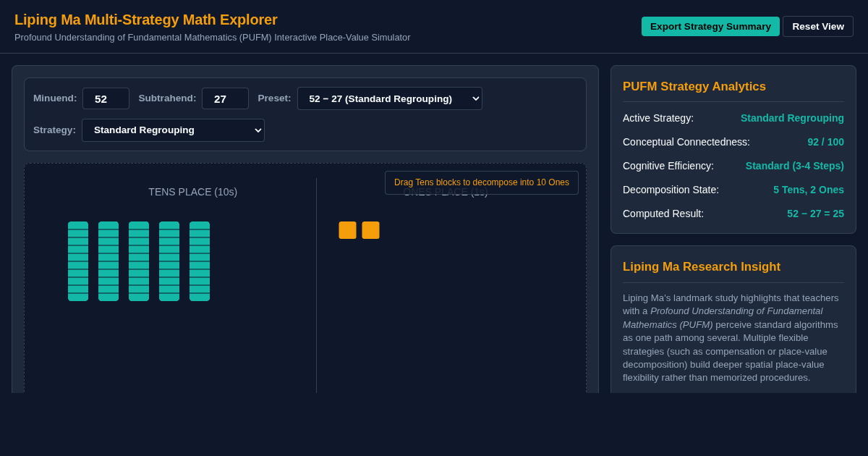Open the Strategy dropdown

point(173,130)
